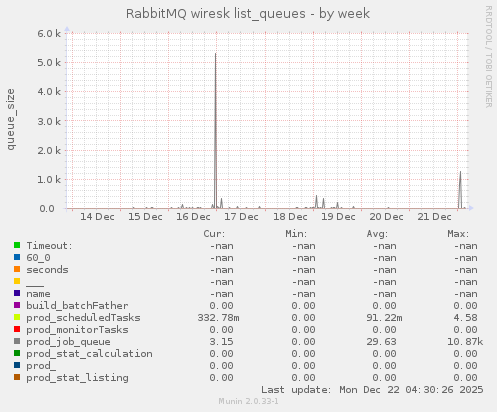Select the prod_stat_calculation legend label
The height and width of the screenshot is (412, 497).
coord(89,354)
